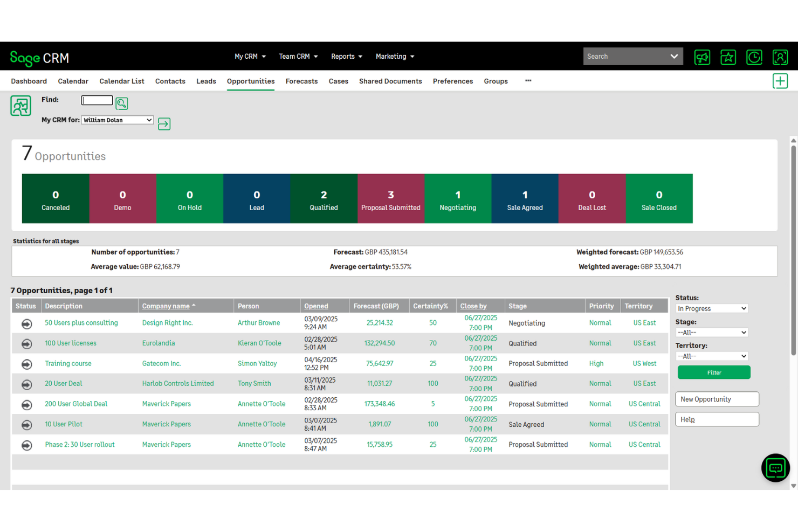Click status arrow icon for Training course
Image resolution: width=798 pixels, height=532 pixels.
coord(26,364)
